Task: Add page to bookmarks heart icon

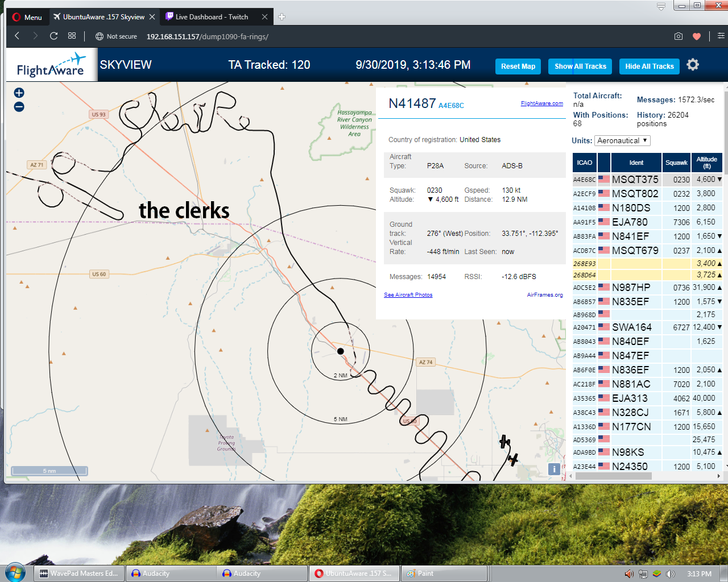Action: [x=697, y=36]
